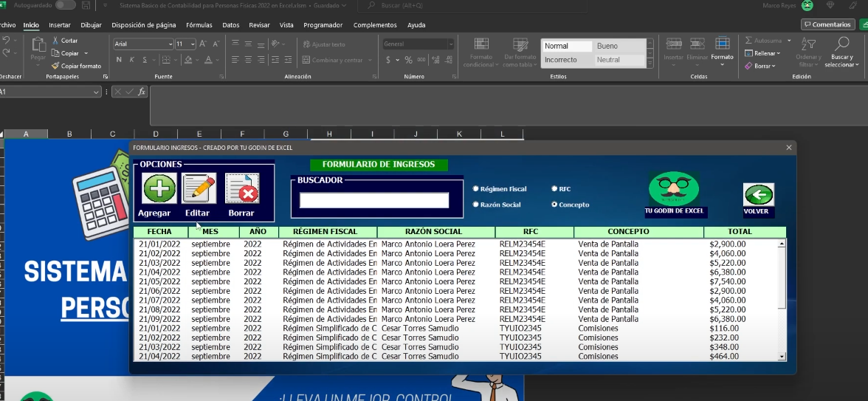Apply the Neutral cell style

[x=619, y=60]
